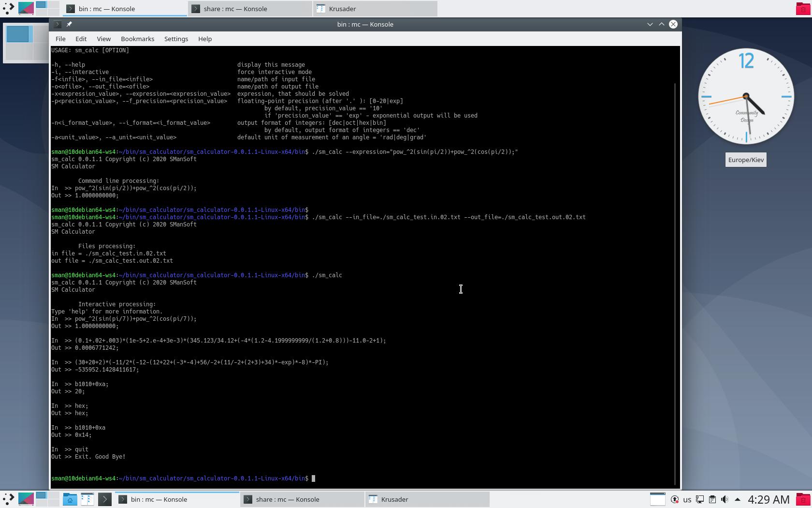Open the Bookmarks menu

tap(137, 39)
